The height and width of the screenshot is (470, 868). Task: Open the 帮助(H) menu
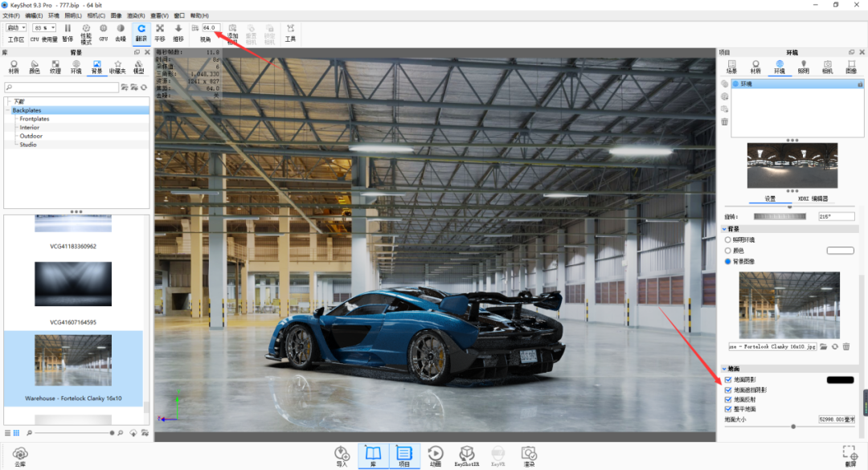(x=199, y=15)
